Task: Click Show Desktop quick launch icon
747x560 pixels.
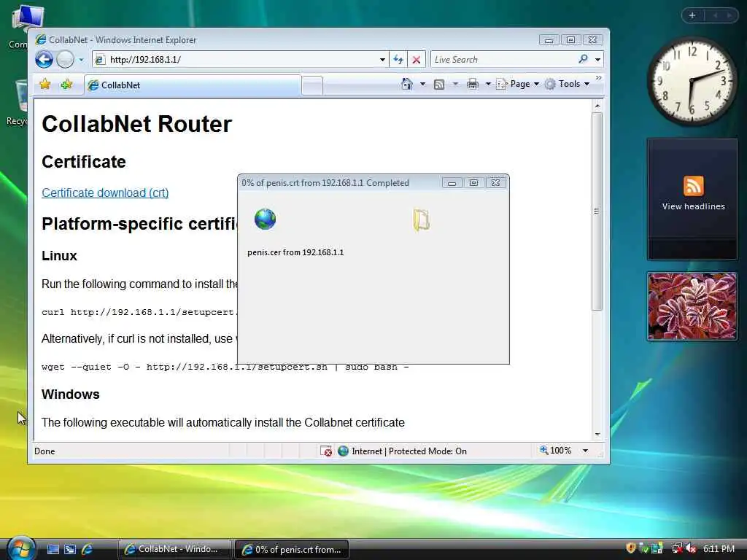Action: pos(53,550)
